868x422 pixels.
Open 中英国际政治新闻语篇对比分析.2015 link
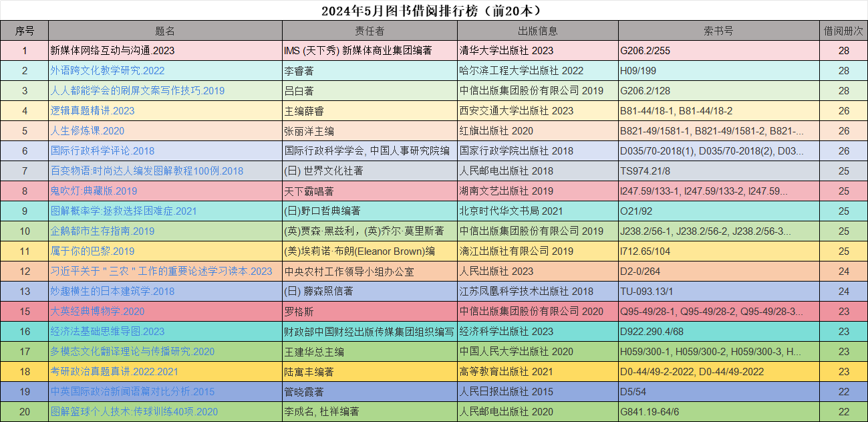click(132, 392)
